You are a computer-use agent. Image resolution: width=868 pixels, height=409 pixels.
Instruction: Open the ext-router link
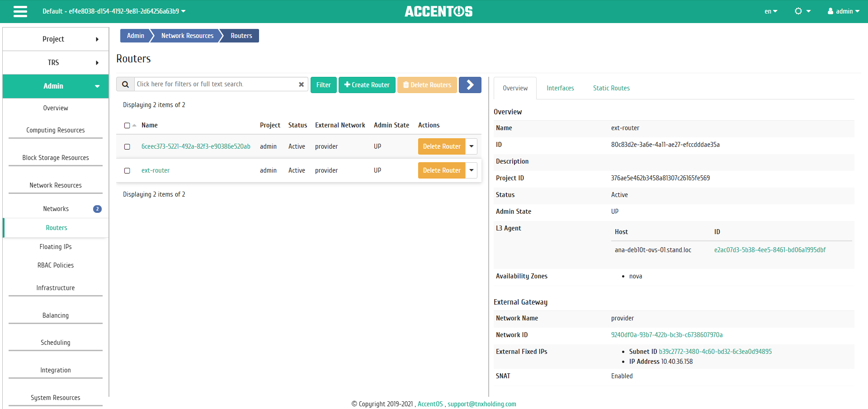click(156, 170)
